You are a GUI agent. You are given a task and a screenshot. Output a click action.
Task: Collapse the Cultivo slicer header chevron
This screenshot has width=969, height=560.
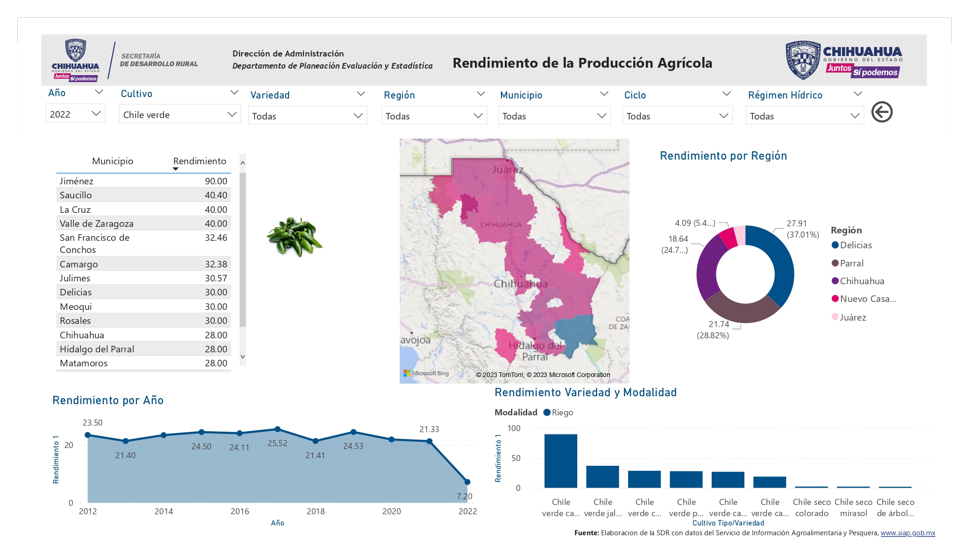pos(234,92)
